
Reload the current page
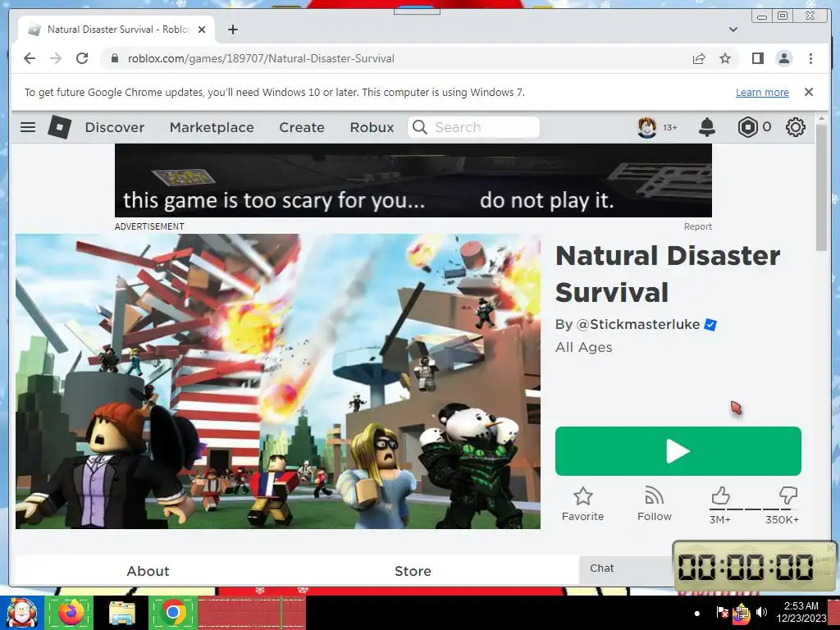(x=82, y=58)
